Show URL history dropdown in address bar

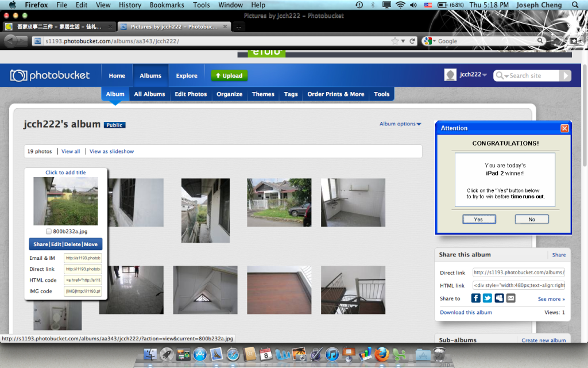pyautogui.click(x=403, y=41)
